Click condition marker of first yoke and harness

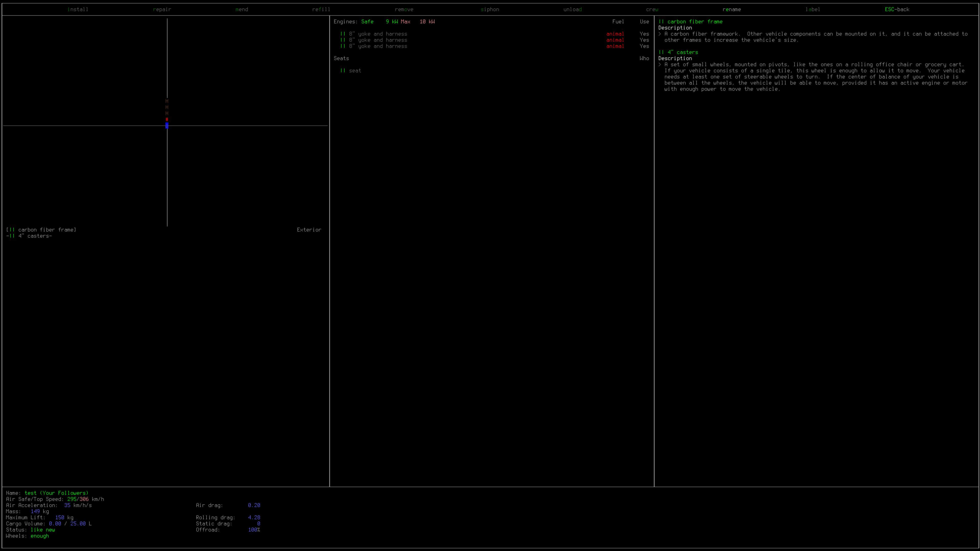tap(343, 34)
